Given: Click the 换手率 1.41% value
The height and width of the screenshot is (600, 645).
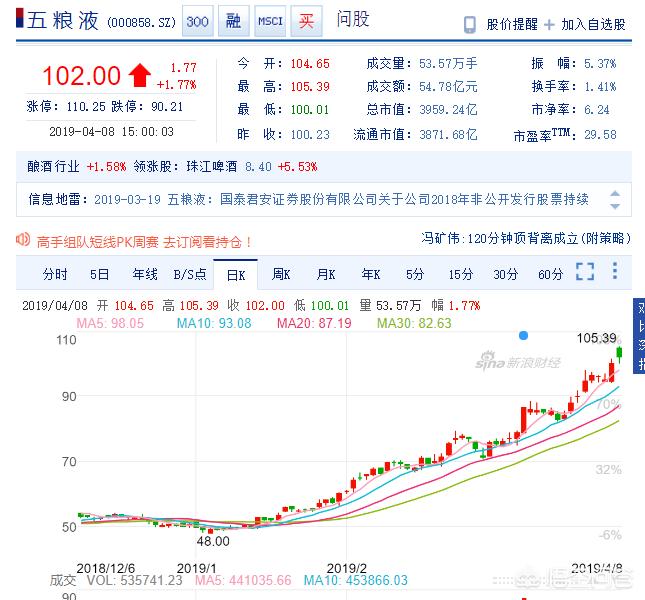Looking at the screenshot, I should [600, 87].
